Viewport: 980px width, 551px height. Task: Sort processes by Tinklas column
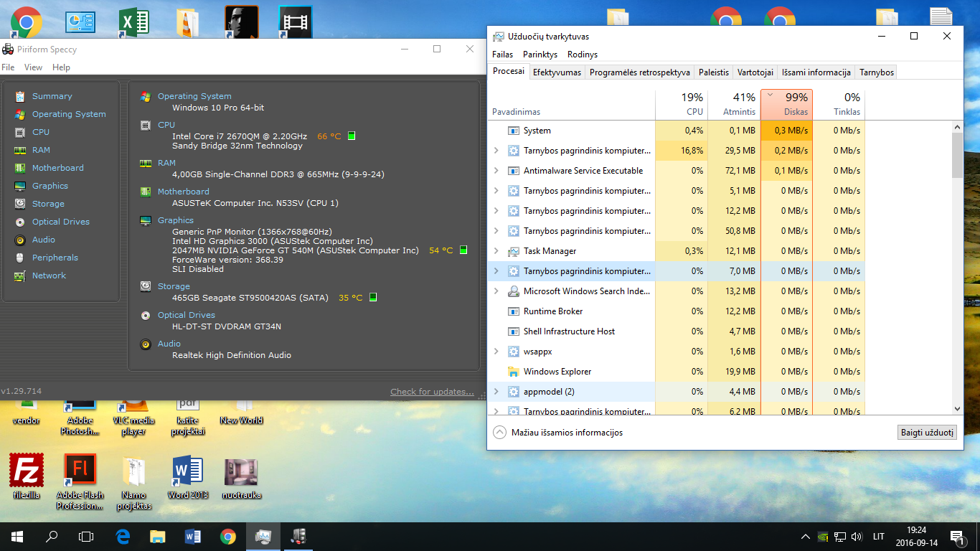point(839,104)
